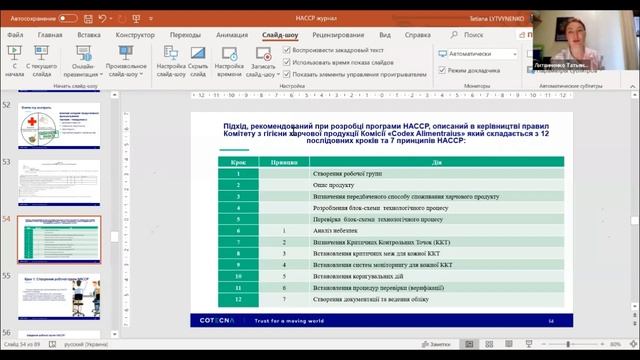Click the thumbnail pane scroll-up arrow
This screenshot has height=360, width=640.
(x=115, y=95)
